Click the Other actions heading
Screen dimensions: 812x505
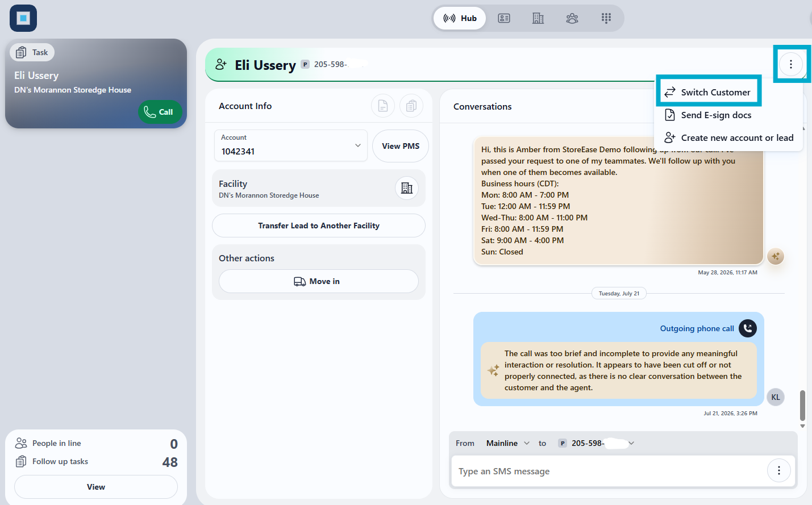(x=247, y=258)
